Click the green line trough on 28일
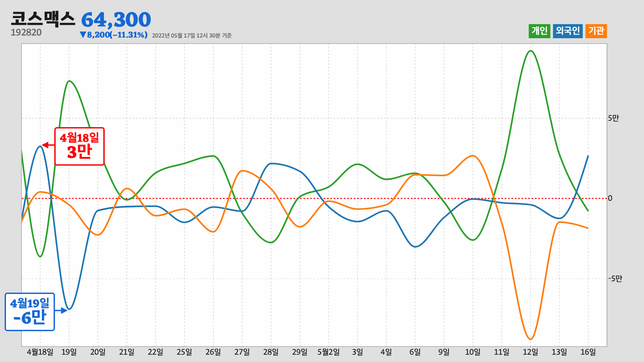The height and width of the screenshot is (362, 644). (271, 242)
